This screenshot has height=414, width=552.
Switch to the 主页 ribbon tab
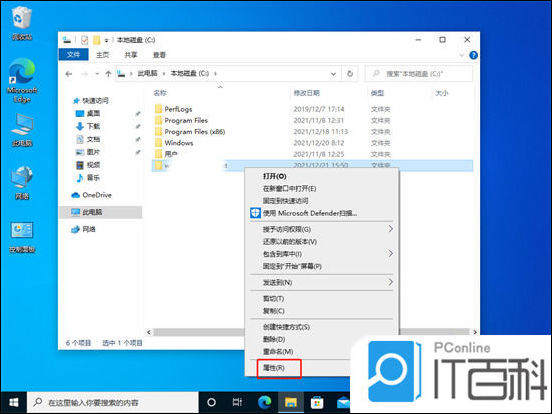tap(102, 55)
